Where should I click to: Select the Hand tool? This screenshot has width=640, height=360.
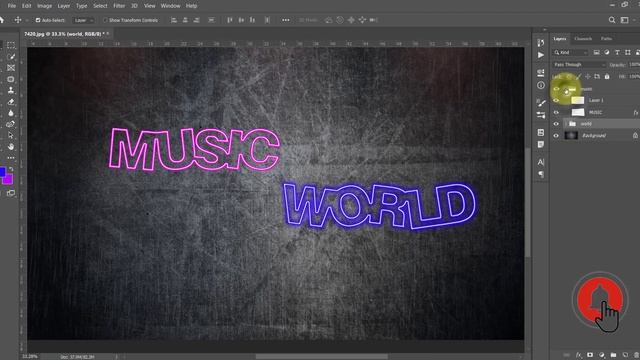(11, 147)
